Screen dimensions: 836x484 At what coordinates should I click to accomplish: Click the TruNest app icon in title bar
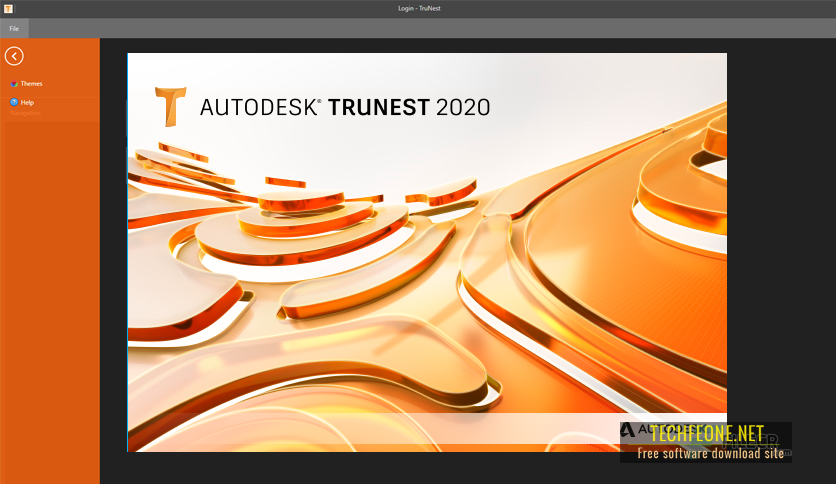(8, 9)
